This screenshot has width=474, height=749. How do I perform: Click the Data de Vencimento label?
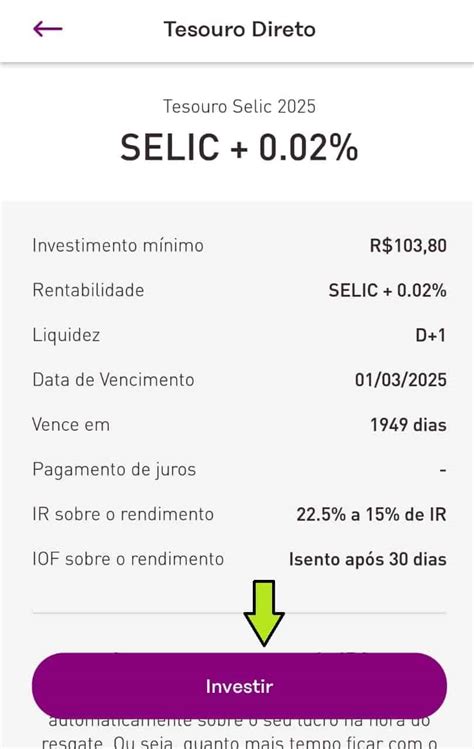pos(113,380)
